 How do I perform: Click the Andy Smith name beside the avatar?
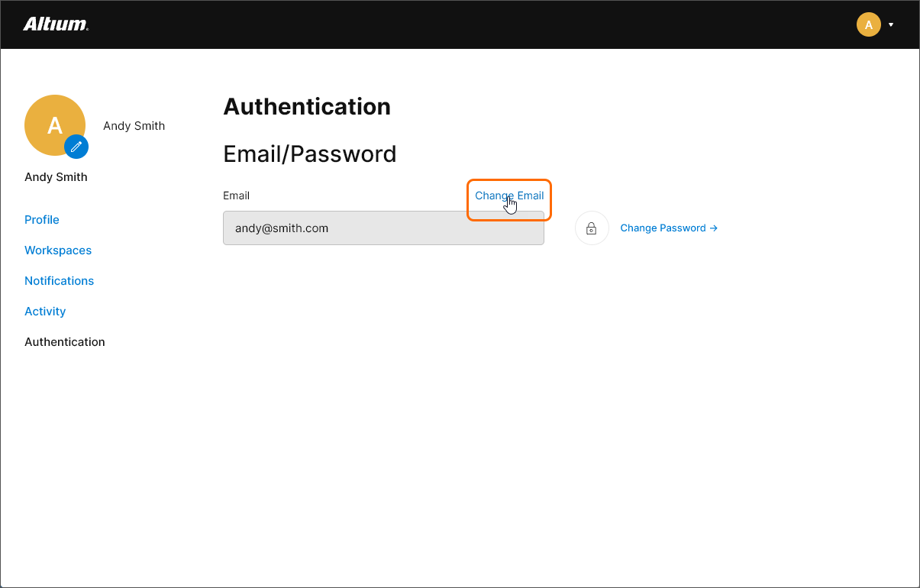[134, 126]
